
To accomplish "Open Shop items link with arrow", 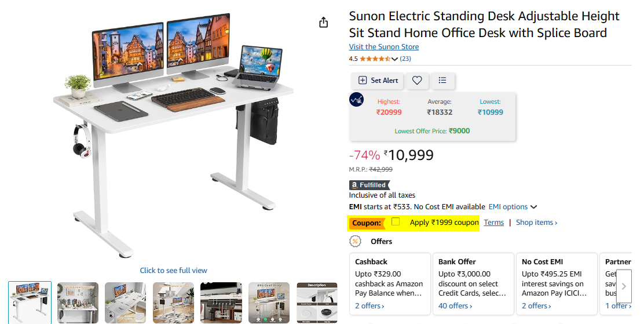I will pyautogui.click(x=536, y=223).
